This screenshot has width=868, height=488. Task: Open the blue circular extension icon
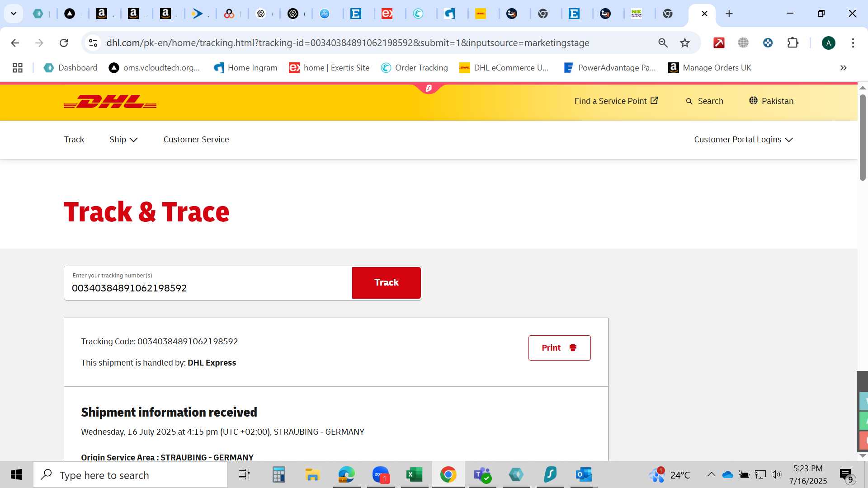click(768, 43)
